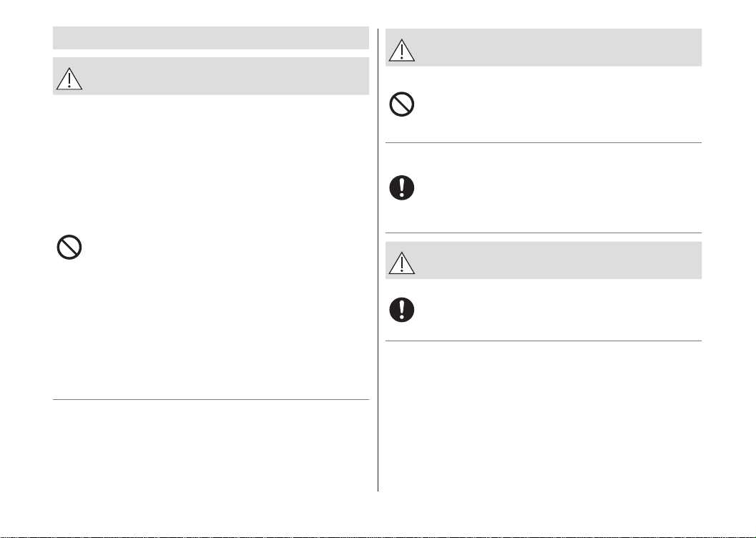Click horizontal rule under left column section
Viewport: 756px width, 538px height.
pyautogui.click(x=211, y=400)
